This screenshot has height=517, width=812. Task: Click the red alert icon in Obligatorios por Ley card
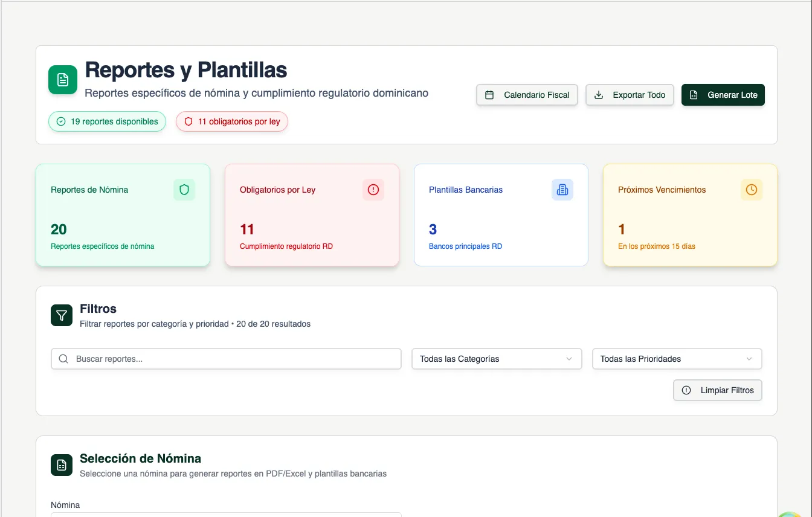pos(373,190)
